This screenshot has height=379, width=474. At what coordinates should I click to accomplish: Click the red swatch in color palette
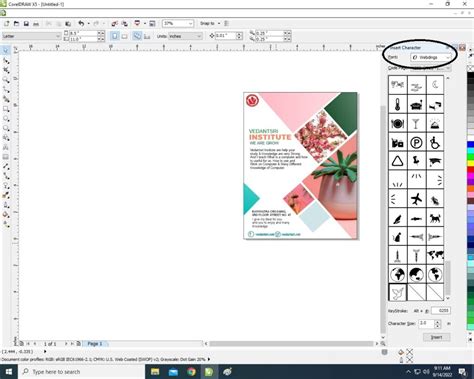point(470,170)
